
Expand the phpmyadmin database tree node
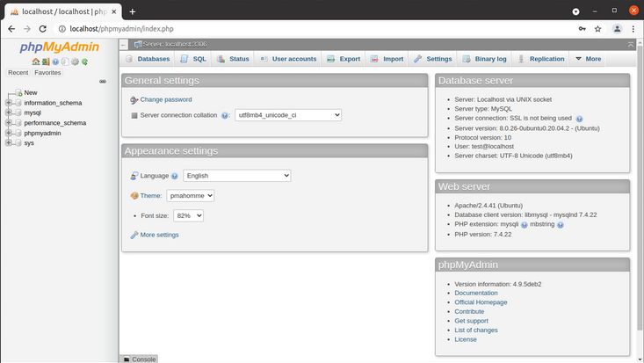(x=8, y=133)
